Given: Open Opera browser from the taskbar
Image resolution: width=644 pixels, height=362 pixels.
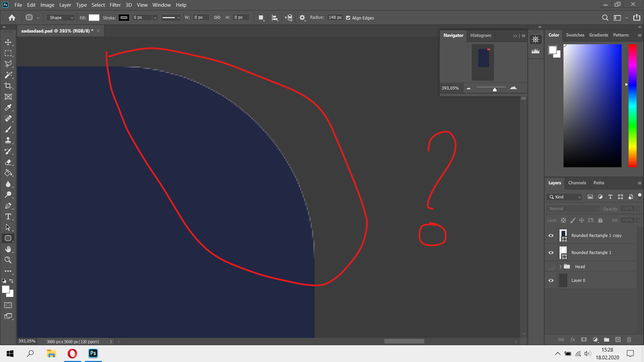Looking at the screenshot, I should [72, 354].
